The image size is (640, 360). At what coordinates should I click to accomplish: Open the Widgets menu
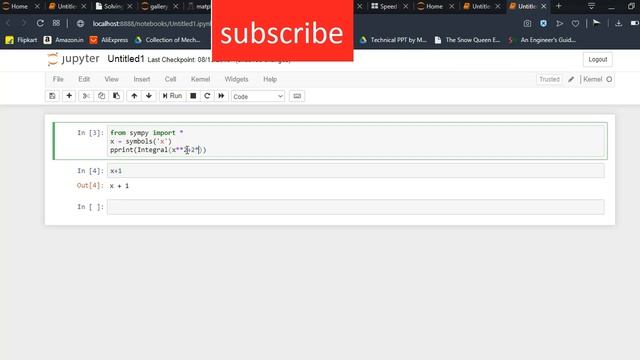pos(236,79)
